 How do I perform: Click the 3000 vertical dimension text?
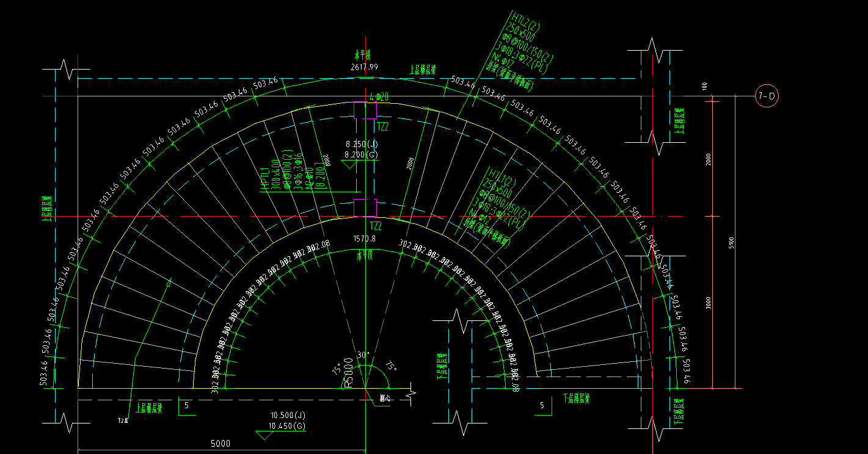click(x=708, y=302)
